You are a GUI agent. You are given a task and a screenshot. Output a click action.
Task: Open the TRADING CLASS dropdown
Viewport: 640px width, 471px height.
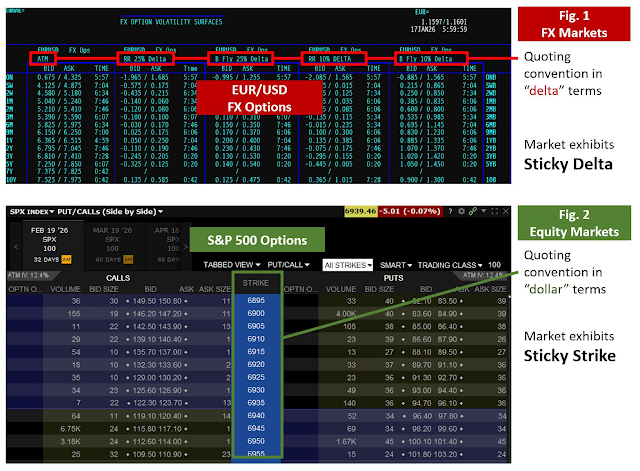click(450, 265)
